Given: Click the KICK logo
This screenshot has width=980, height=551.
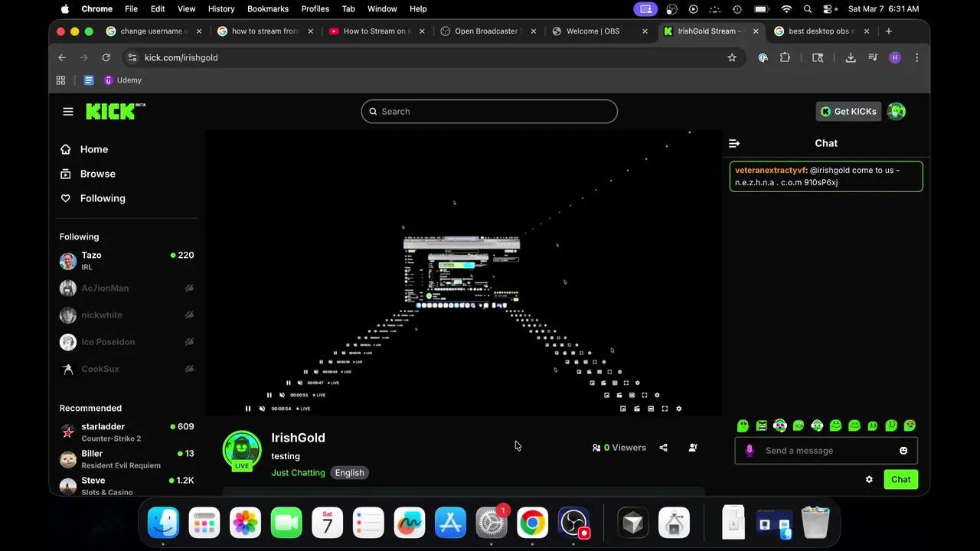Looking at the screenshot, I should (115, 112).
